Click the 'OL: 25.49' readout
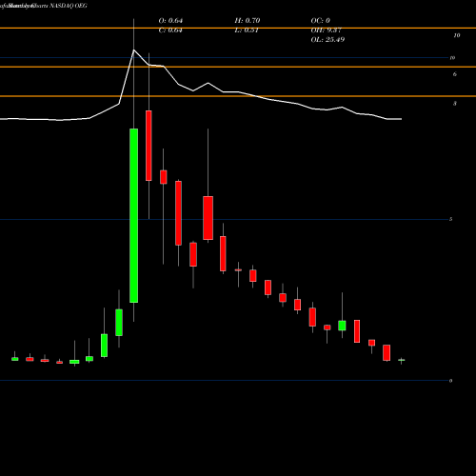476x476 pixels. point(327,40)
